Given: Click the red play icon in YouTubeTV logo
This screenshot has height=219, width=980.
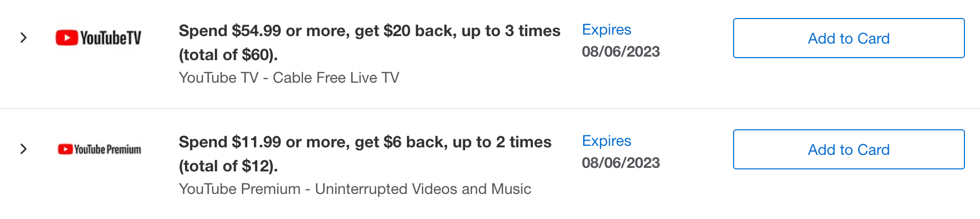Looking at the screenshot, I should 66,38.
